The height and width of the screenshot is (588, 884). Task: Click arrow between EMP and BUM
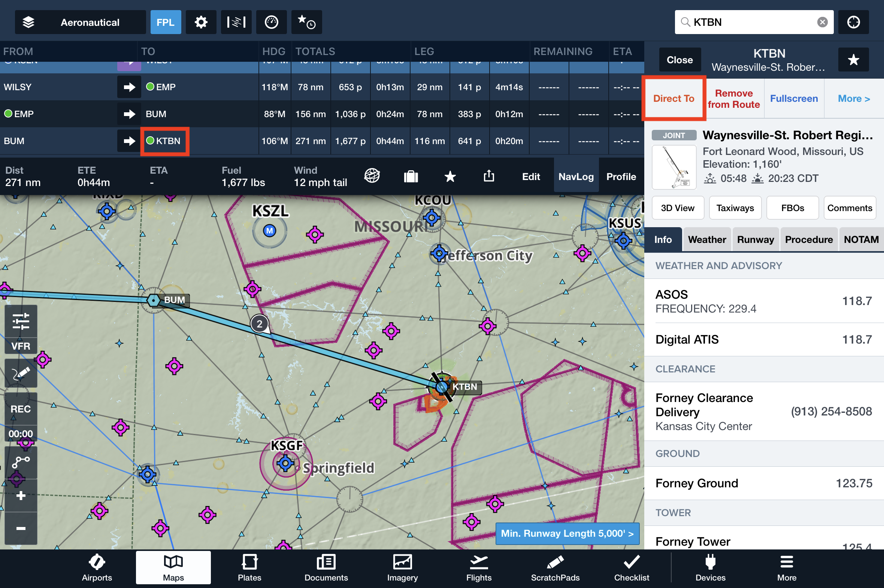coord(129,114)
